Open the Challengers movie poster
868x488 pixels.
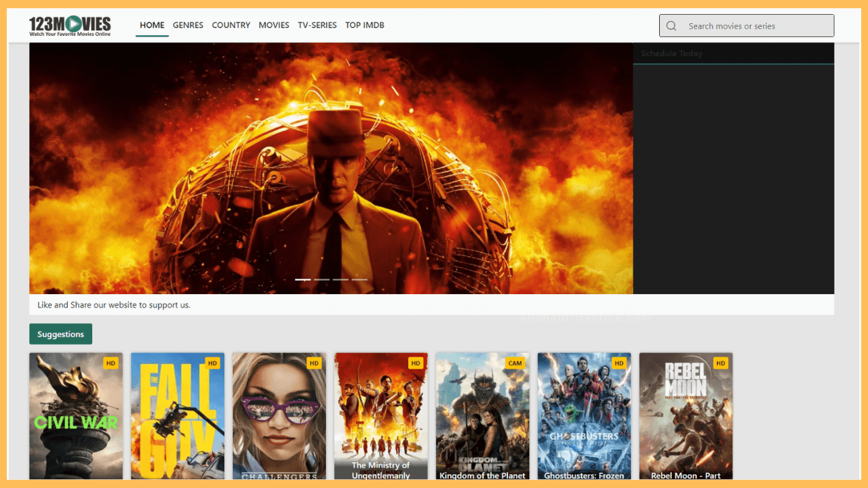click(279, 415)
